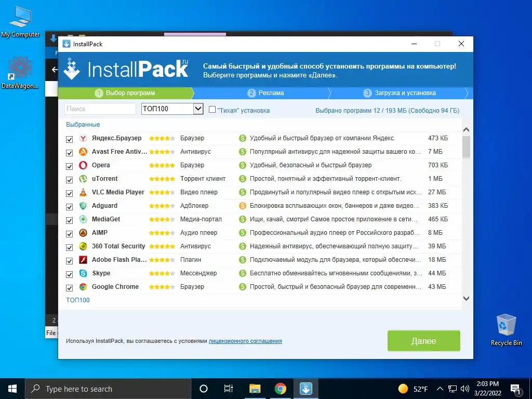Click the InstallPack taskbar icon
The image size is (532, 399).
coord(305,389)
